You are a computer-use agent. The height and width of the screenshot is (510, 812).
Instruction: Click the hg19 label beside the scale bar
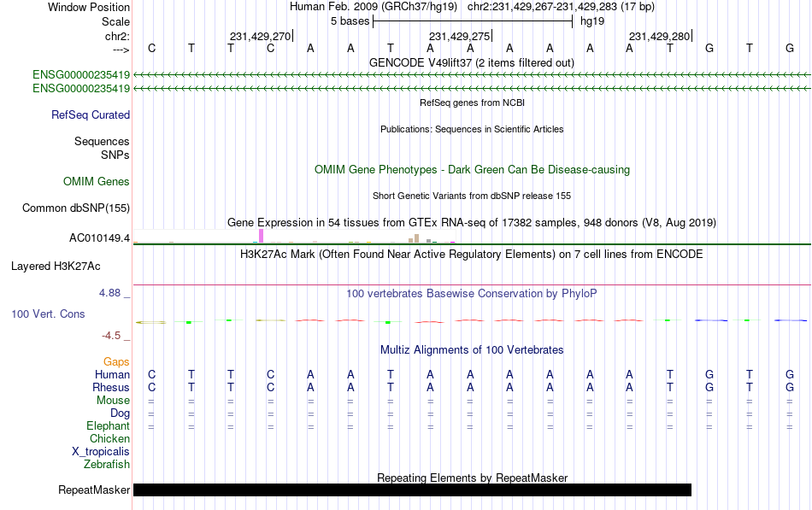[592, 21]
